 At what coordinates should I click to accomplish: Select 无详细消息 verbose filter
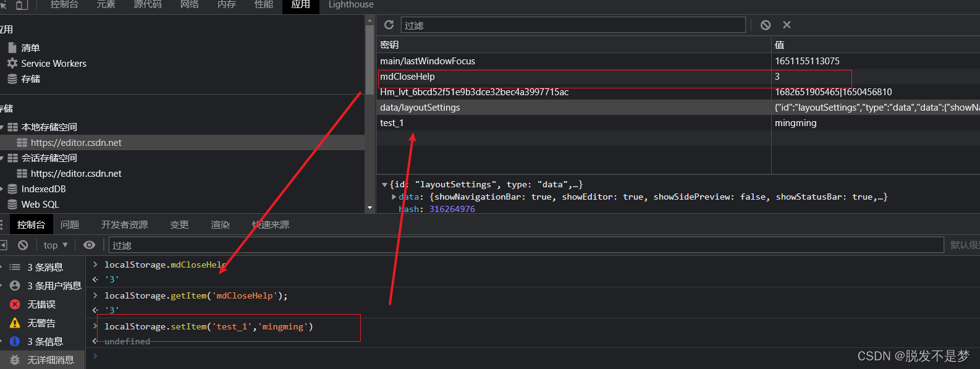coord(43,360)
